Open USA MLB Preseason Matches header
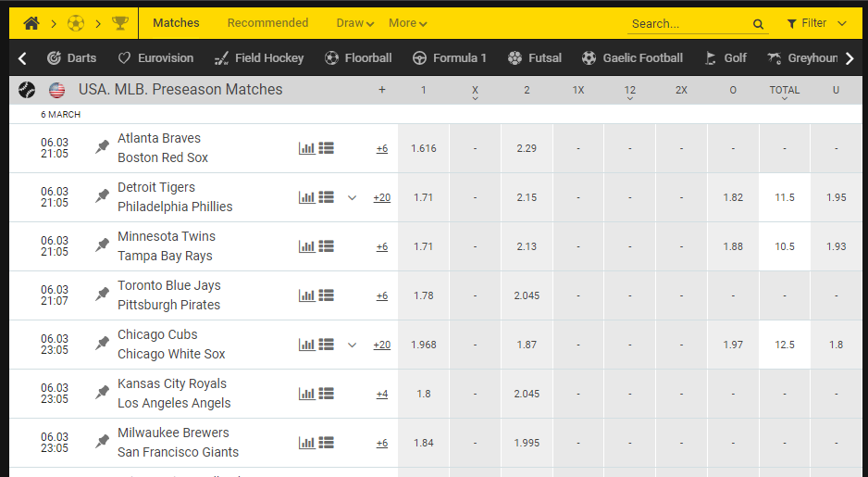The height and width of the screenshot is (477, 868). (x=180, y=90)
